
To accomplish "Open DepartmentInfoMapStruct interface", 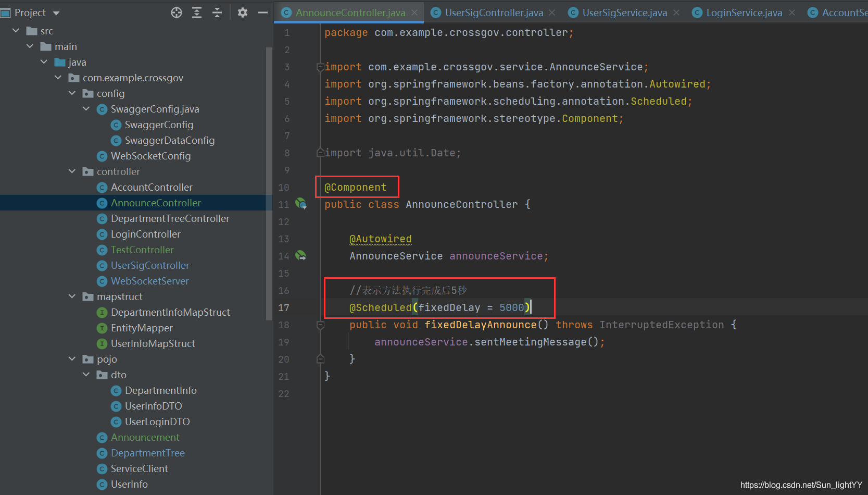I will pyautogui.click(x=170, y=312).
